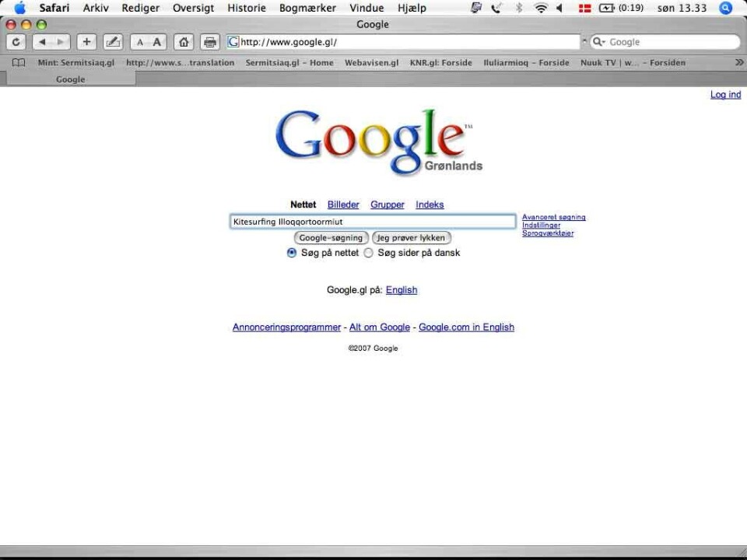Open the Safari menu
Screen dimensions: 747x560
coord(54,8)
